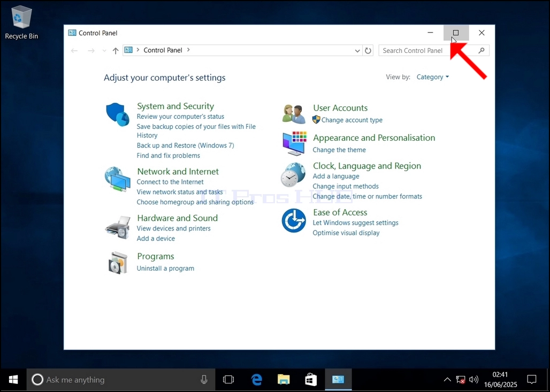Open the Network and Internet globe icon

pyautogui.click(x=118, y=179)
